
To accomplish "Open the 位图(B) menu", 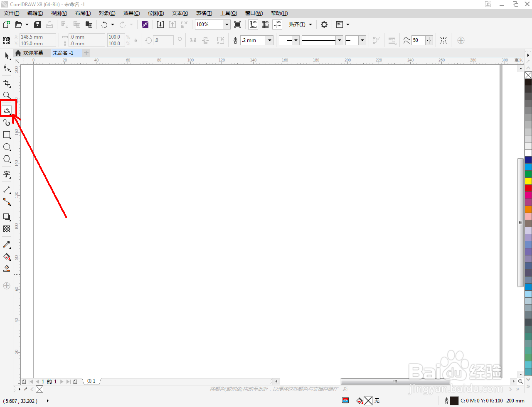I will [156, 13].
